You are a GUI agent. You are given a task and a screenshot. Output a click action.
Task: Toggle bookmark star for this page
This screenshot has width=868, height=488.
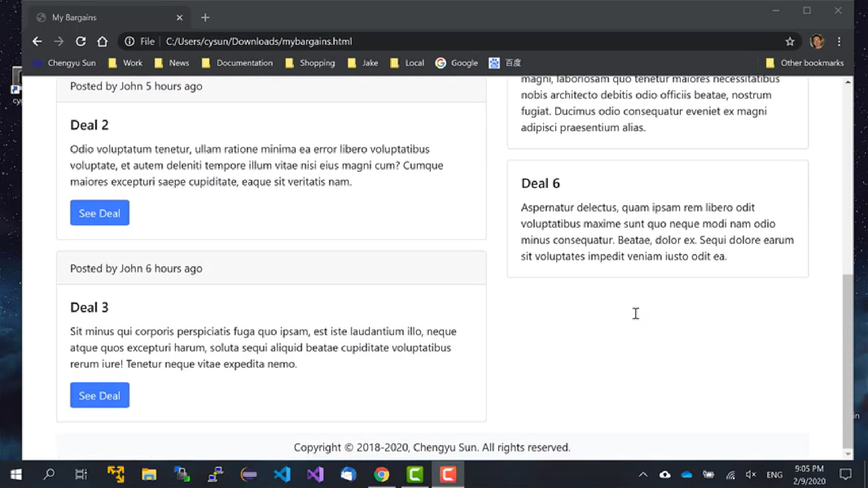point(790,41)
